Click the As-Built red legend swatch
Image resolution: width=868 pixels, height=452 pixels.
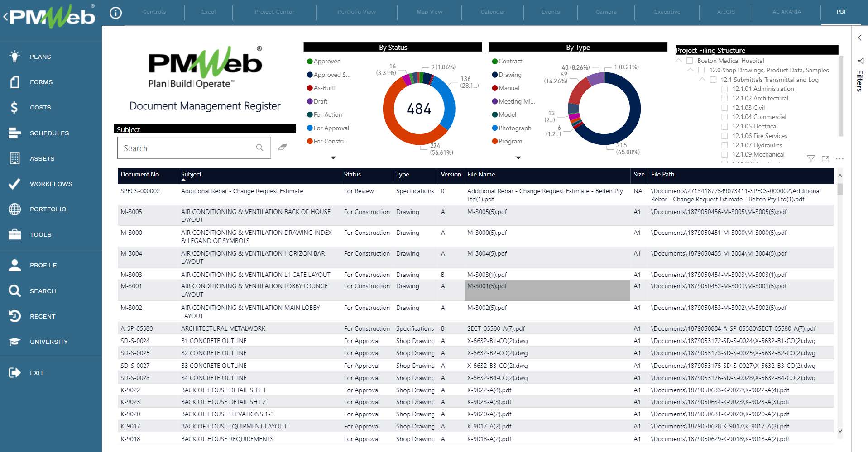click(310, 88)
